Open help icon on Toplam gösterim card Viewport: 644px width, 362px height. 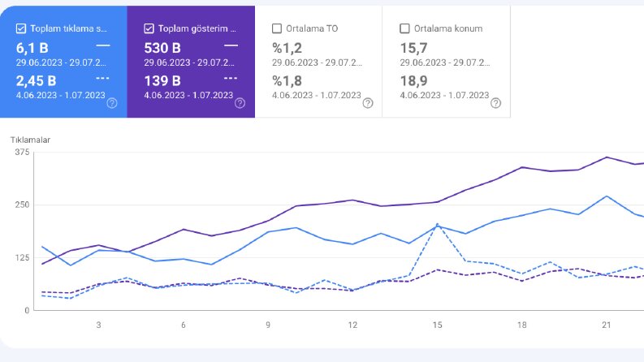pyautogui.click(x=240, y=103)
